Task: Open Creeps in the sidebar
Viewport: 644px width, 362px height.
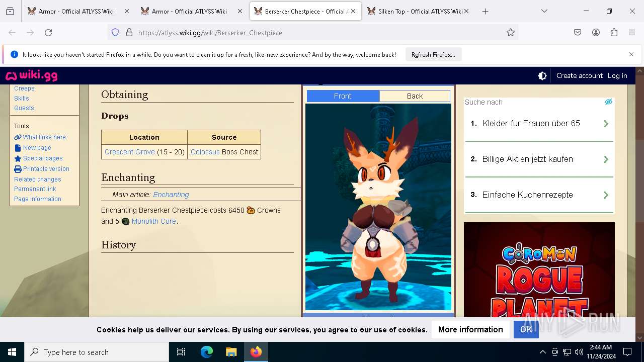Action: point(24,88)
